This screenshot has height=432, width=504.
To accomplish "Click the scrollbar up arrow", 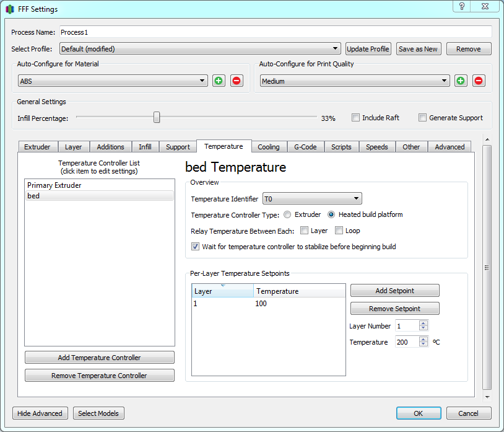I will tap(487, 139).
